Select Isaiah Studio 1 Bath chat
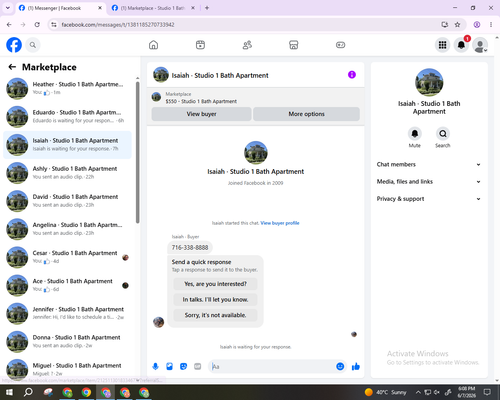Viewport: 500px width, 400px height. pyautogui.click(x=67, y=145)
